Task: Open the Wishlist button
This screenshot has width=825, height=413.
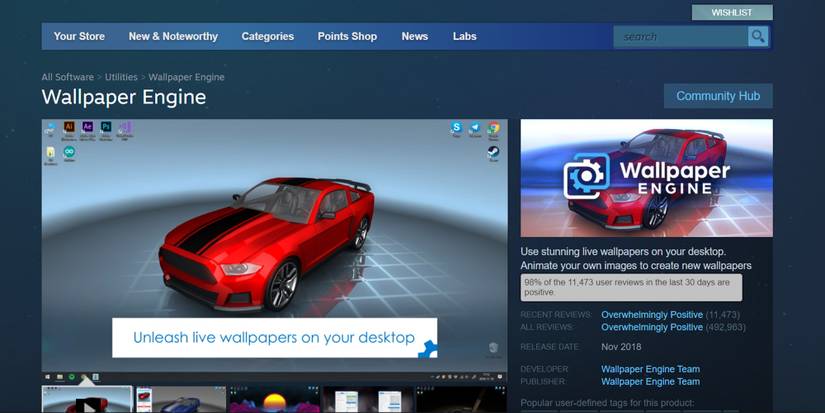Action: (x=731, y=12)
